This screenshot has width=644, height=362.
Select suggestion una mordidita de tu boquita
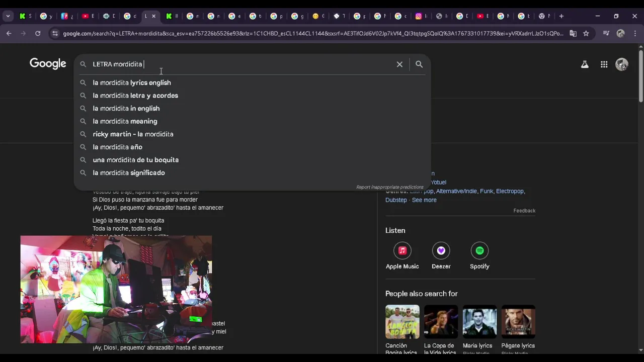[x=252, y=160]
